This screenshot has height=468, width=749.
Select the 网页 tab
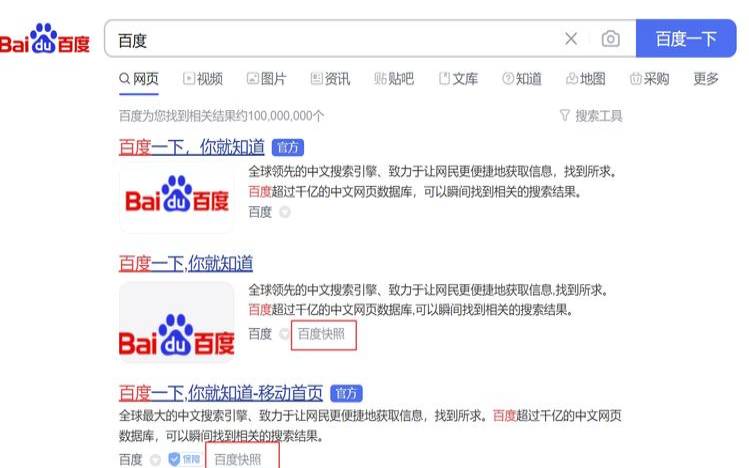click(x=139, y=79)
